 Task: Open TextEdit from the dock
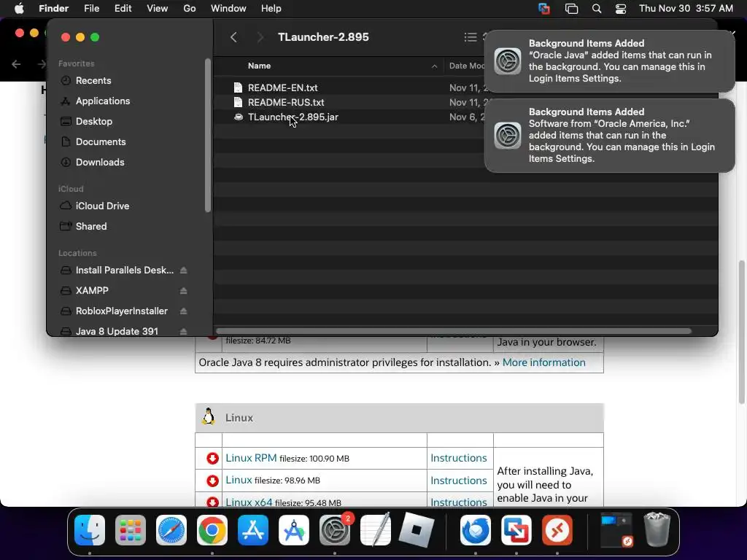(376, 530)
